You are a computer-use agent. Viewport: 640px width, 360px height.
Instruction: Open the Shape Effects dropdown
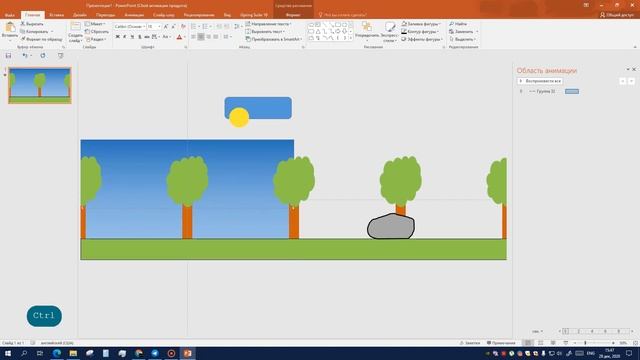coord(422,39)
